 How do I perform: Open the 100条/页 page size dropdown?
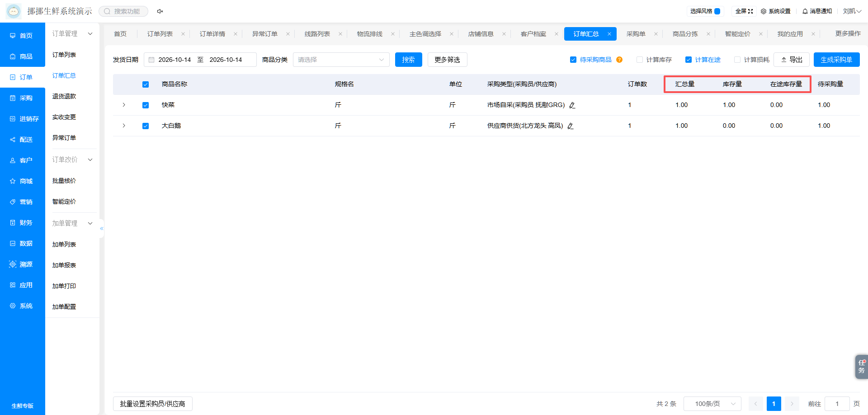click(x=712, y=404)
